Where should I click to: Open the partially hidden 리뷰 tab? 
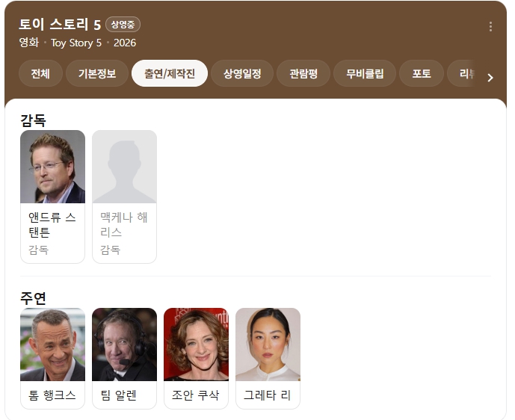tap(463, 73)
